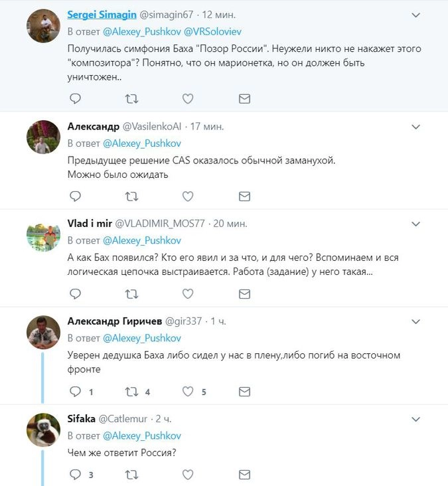Share Sifaka's tweet via message icon
Screen dimensions: 448x486
point(244,474)
